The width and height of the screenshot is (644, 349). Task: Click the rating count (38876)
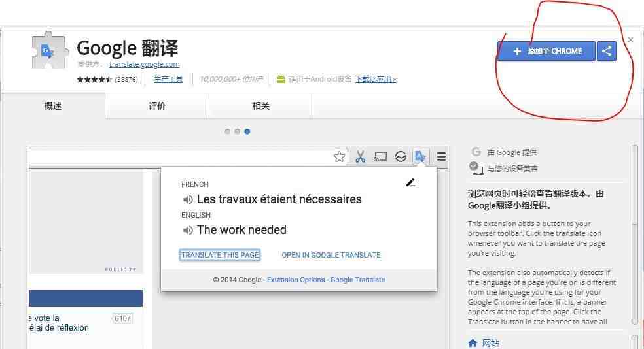(x=126, y=80)
